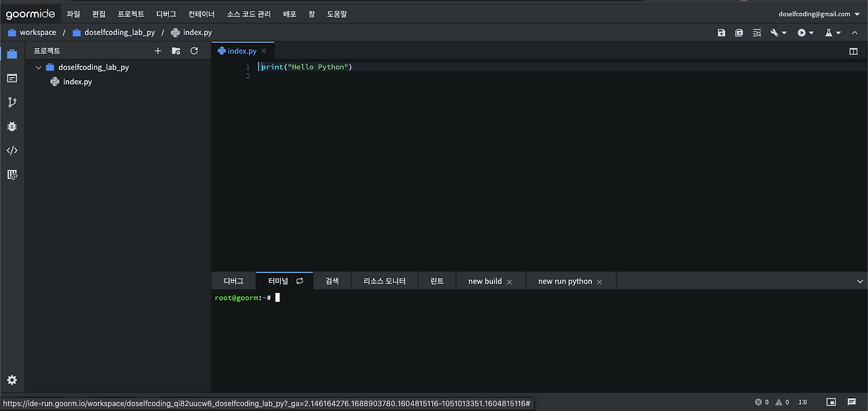Refresh the project file tree
The height and width of the screenshot is (411, 868).
point(194,51)
